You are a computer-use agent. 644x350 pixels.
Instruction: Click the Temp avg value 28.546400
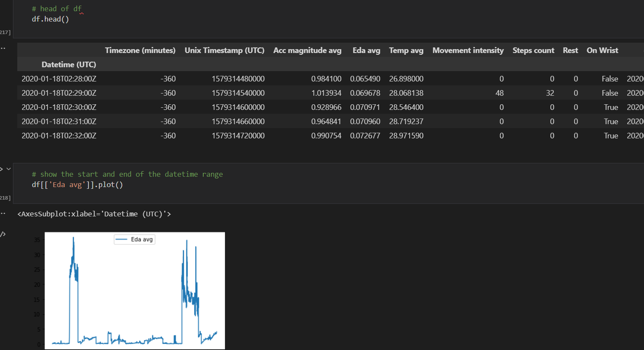(x=406, y=107)
